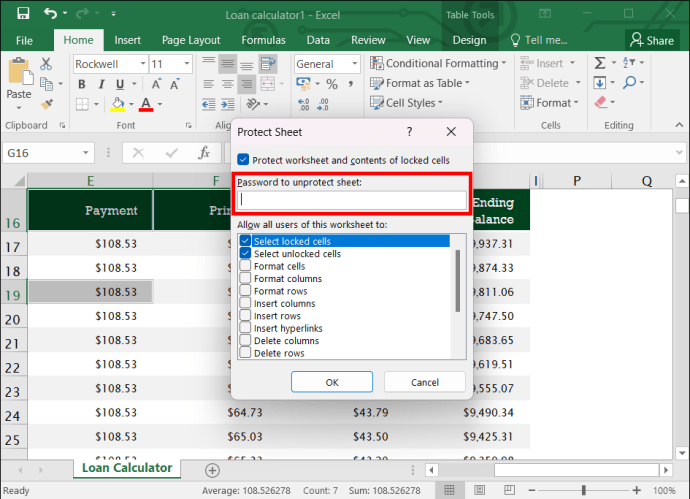
Task: Click the password to unprotect sheet field
Action: pyautogui.click(x=352, y=200)
